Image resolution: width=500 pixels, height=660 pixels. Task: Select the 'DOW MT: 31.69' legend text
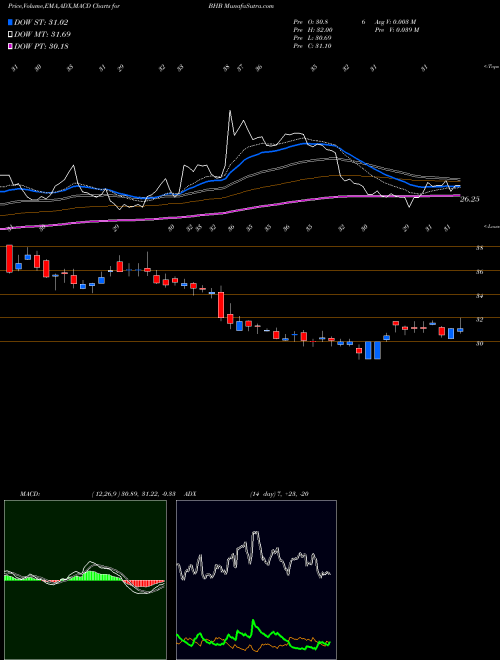(x=42, y=35)
